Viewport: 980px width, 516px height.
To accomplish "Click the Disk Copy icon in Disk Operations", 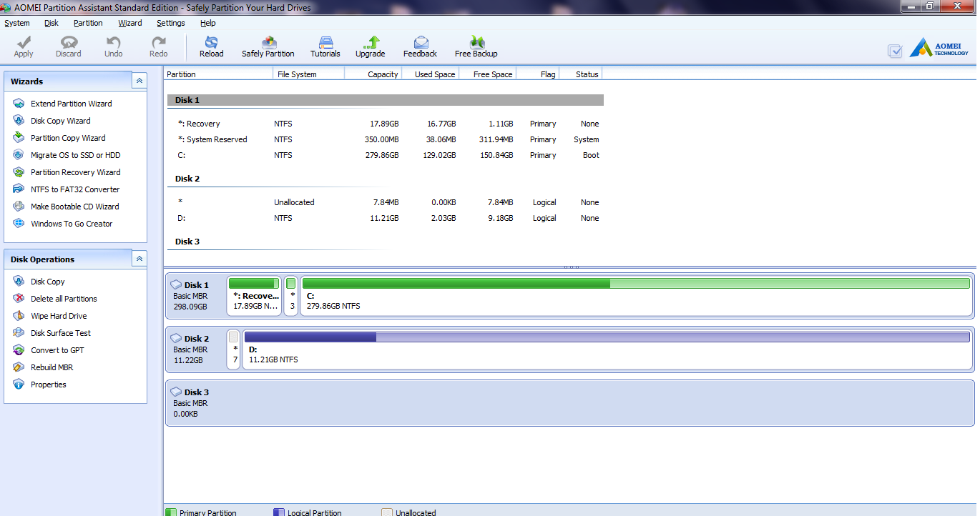I will [19, 282].
